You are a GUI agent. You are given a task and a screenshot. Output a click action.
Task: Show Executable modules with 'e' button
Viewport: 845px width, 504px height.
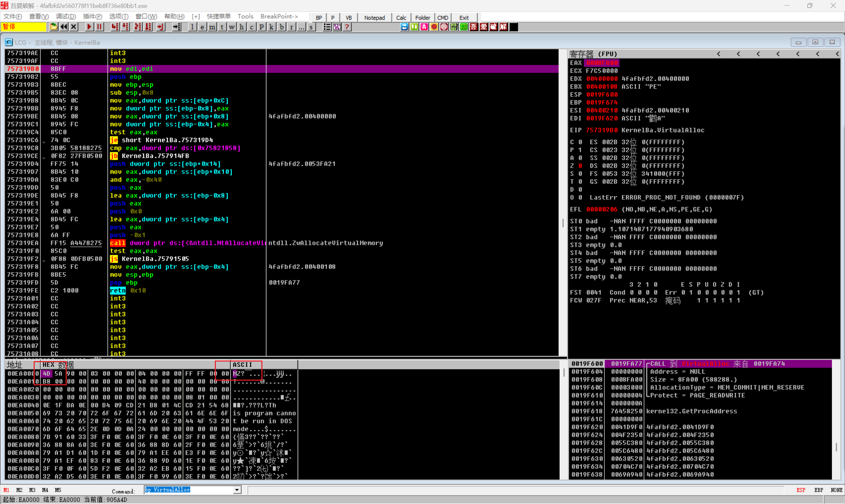pyautogui.click(x=202, y=27)
